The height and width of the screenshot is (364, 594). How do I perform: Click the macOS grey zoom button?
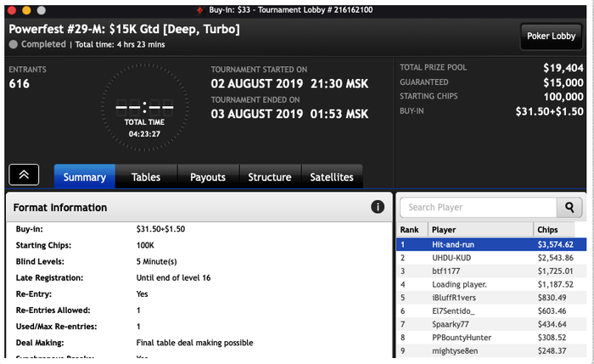pyautogui.click(x=41, y=10)
